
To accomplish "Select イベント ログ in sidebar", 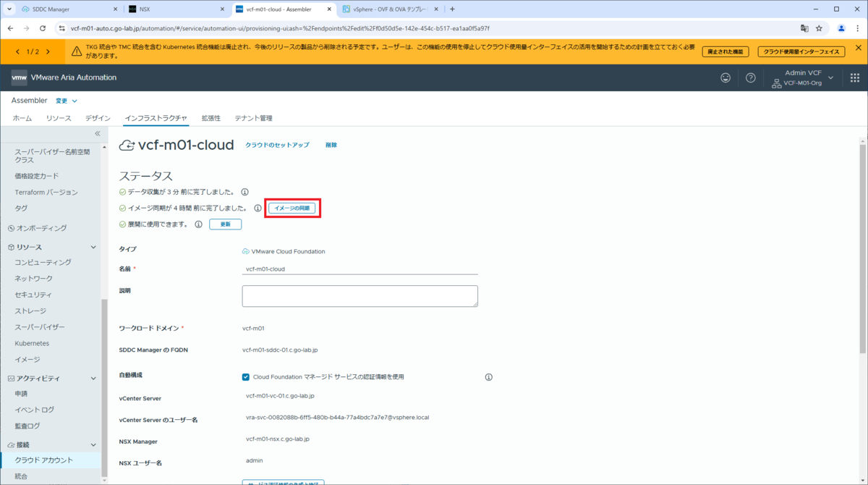I will [34, 410].
